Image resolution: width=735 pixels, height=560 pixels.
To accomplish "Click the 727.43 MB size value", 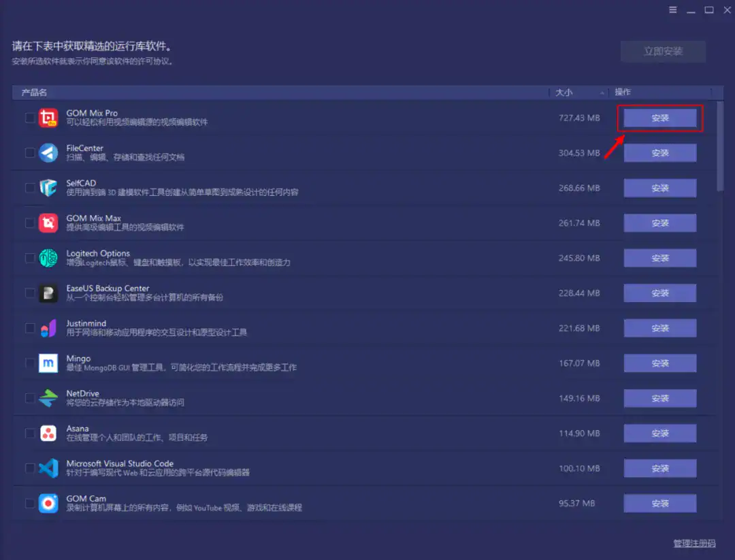I will pos(579,118).
